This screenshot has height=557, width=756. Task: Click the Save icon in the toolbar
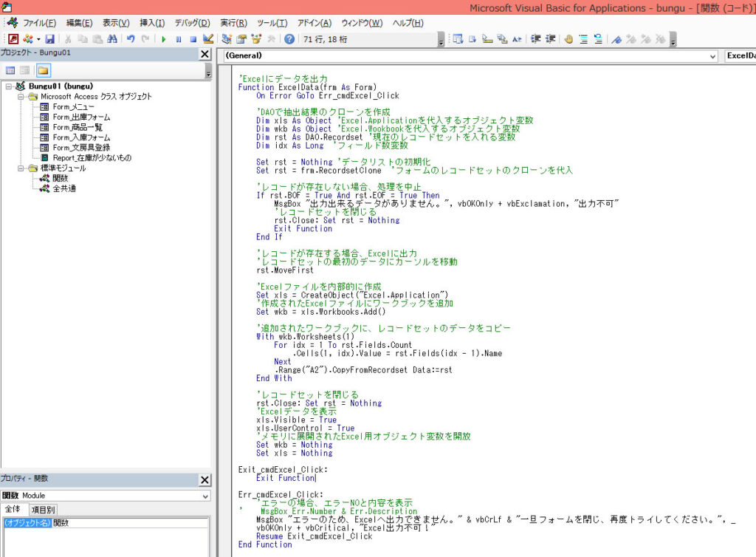click(x=50, y=39)
